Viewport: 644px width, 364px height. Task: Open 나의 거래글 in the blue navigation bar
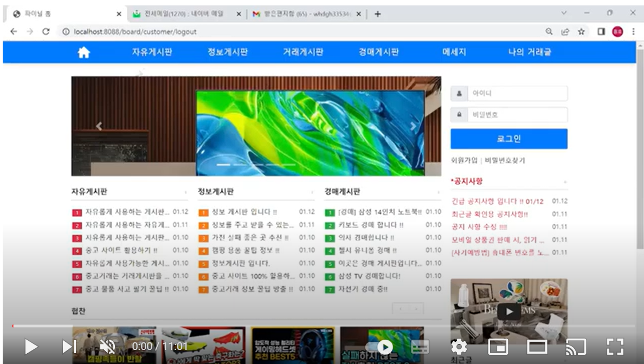point(530,52)
